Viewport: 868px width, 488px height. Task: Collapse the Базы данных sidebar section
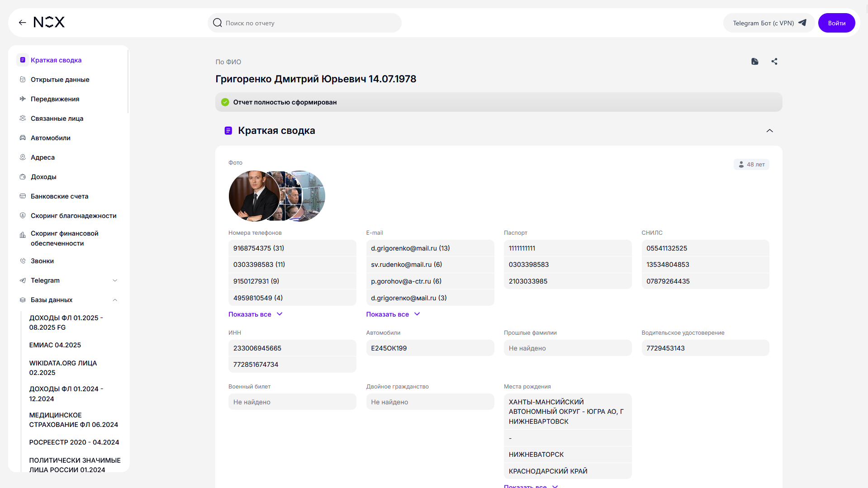[115, 300]
